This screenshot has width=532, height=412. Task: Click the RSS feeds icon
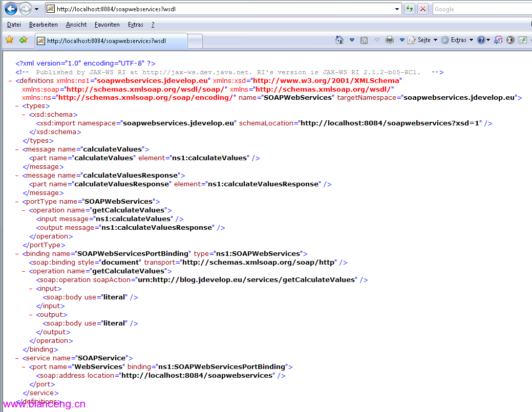(x=364, y=40)
